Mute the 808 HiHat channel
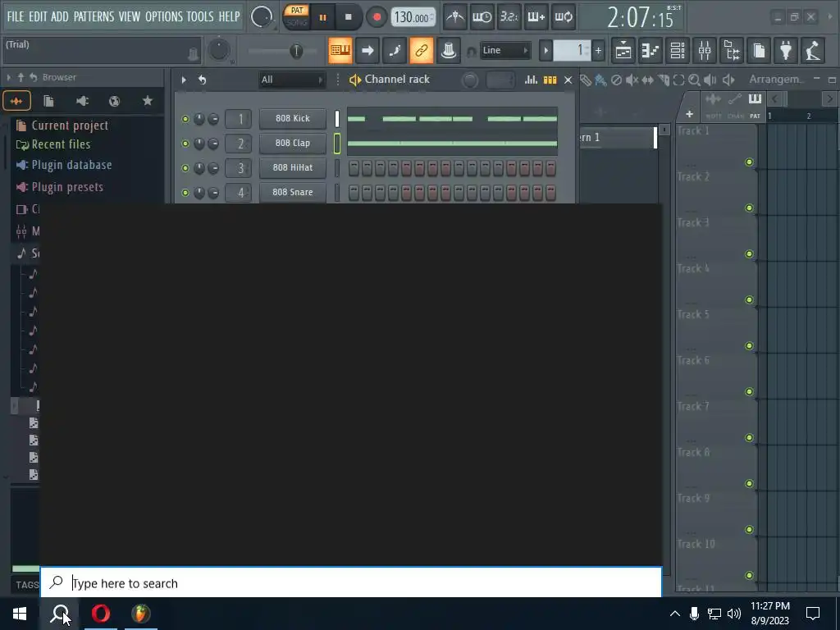 click(185, 168)
